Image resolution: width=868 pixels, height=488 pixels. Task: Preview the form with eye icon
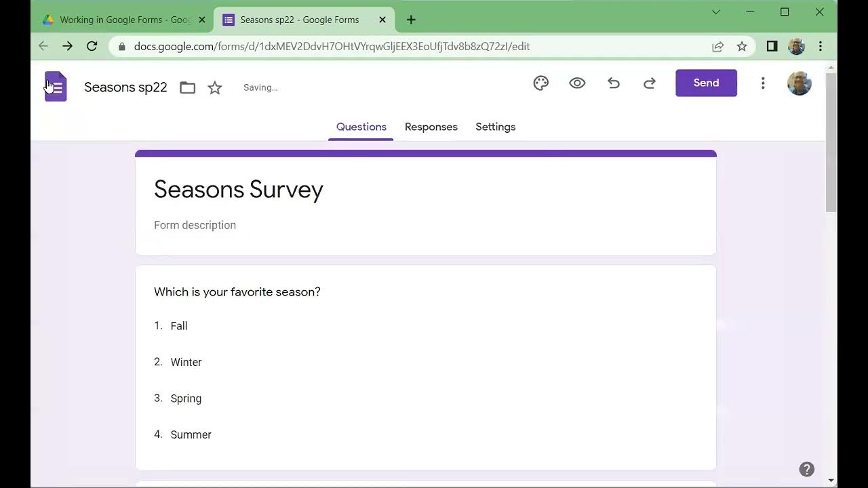[577, 83]
